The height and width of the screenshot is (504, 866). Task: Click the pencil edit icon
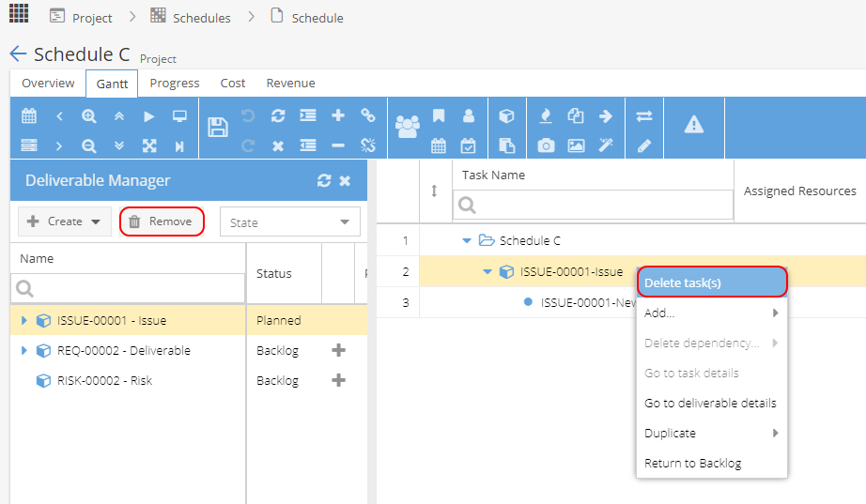click(x=644, y=145)
